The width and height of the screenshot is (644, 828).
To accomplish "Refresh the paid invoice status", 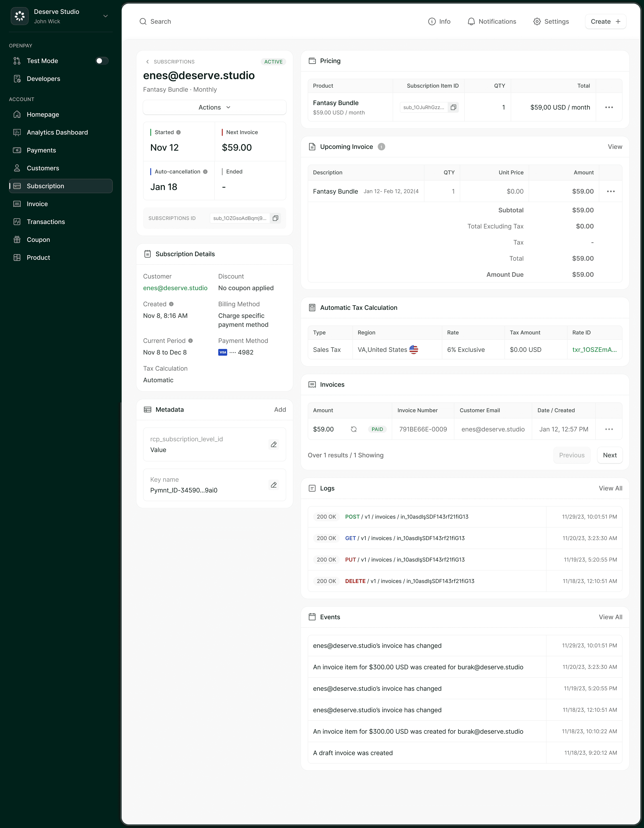I will [x=354, y=429].
